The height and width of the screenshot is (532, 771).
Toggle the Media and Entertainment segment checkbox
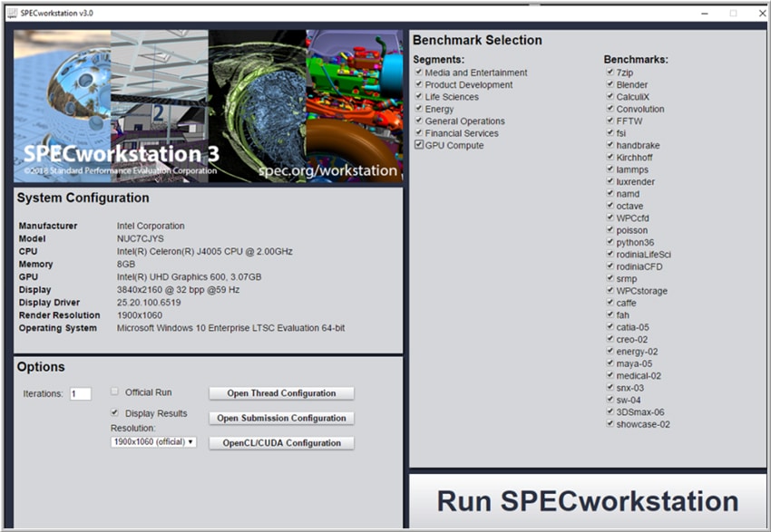[419, 73]
